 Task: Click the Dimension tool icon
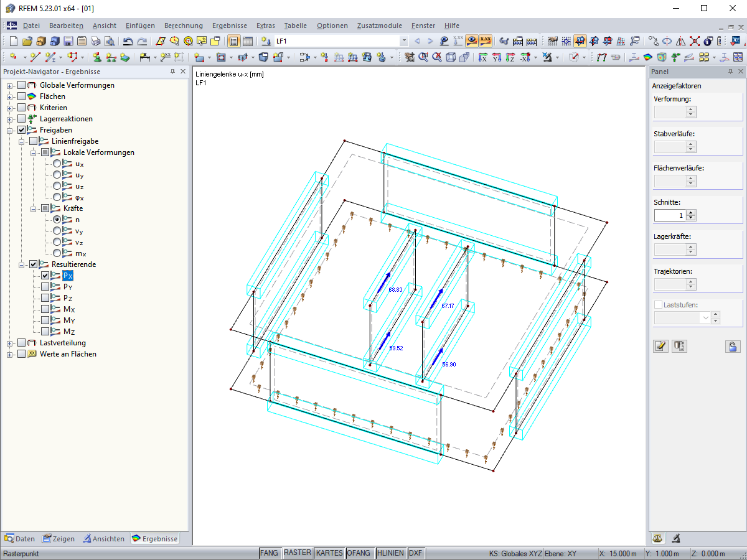coord(144,57)
